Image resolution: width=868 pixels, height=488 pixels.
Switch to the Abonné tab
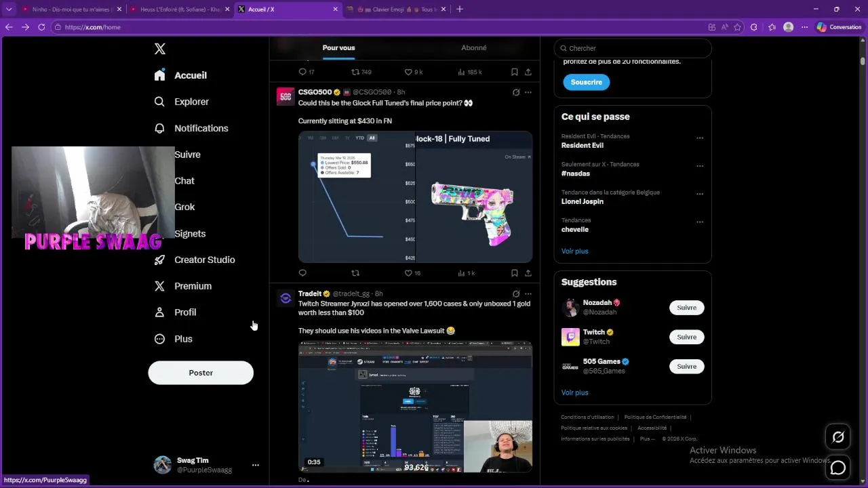pyautogui.click(x=473, y=47)
